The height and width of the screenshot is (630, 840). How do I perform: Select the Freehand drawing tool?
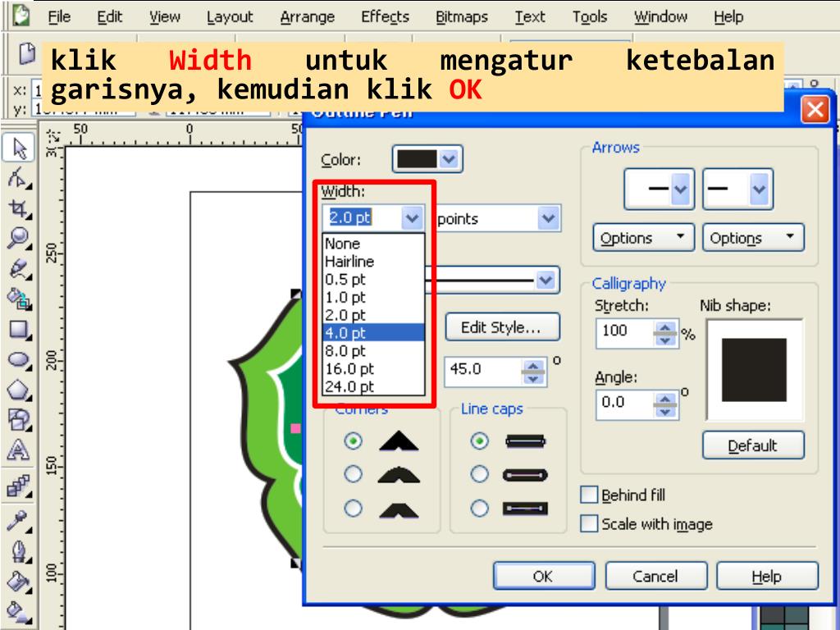20,268
